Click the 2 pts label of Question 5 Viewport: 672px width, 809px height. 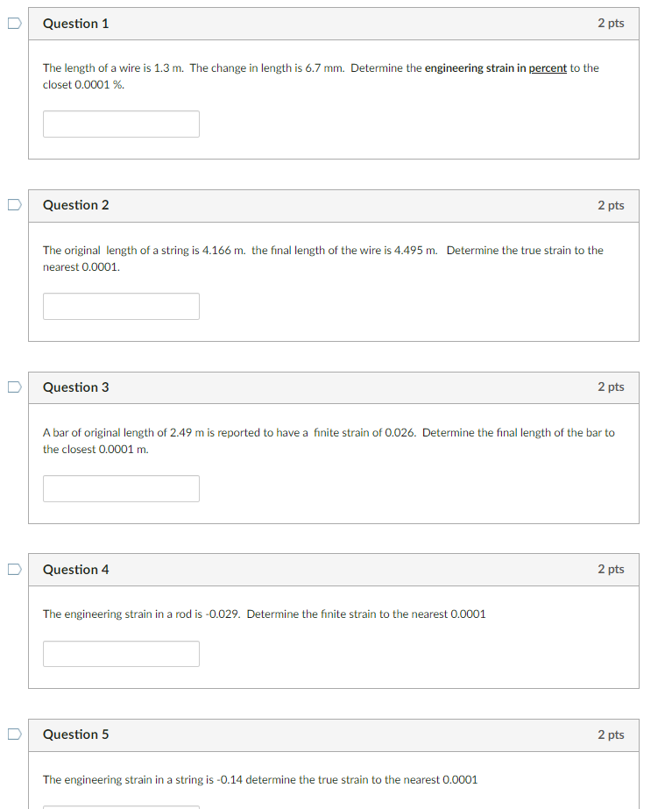612,734
